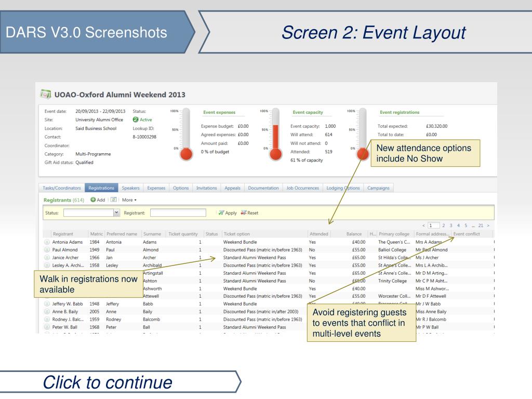The height and width of the screenshot is (399, 532).
Task: Click 'Worcester Coll...' cell
Action: click(394, 296)
